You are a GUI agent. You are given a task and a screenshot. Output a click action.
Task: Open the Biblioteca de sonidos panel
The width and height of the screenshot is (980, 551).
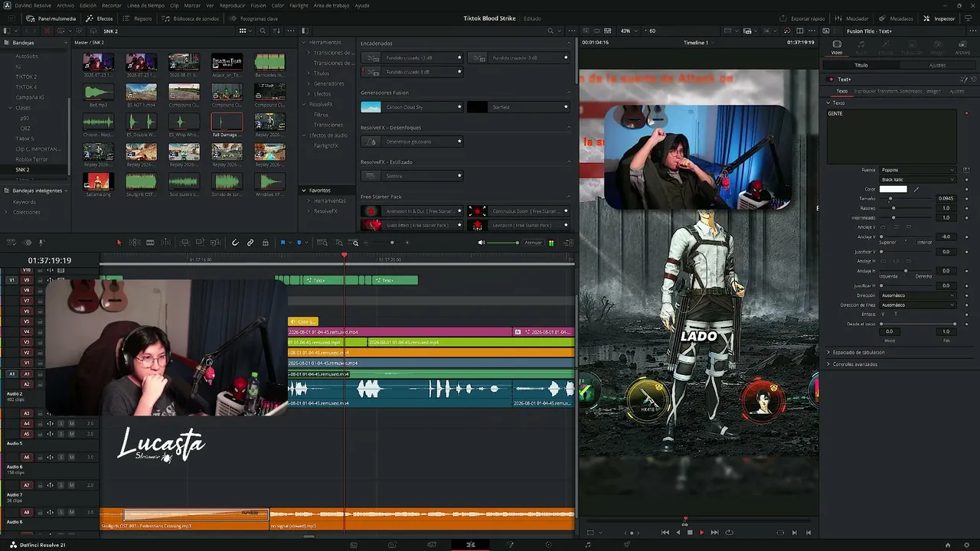pos(190,18)
